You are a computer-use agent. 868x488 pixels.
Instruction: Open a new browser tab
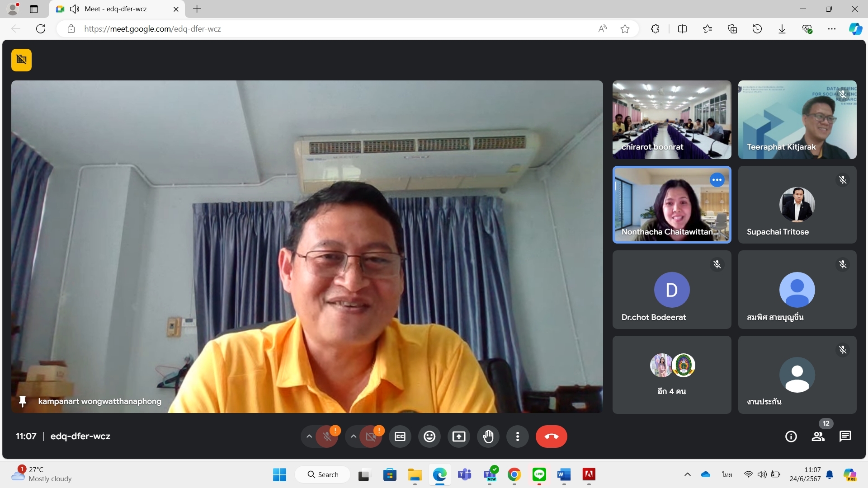197,9
